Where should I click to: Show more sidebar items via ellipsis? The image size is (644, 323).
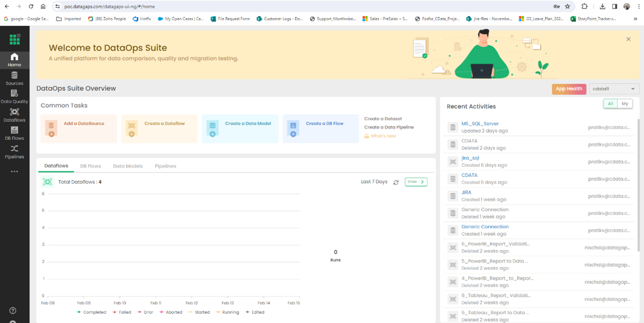coord(14,172)
